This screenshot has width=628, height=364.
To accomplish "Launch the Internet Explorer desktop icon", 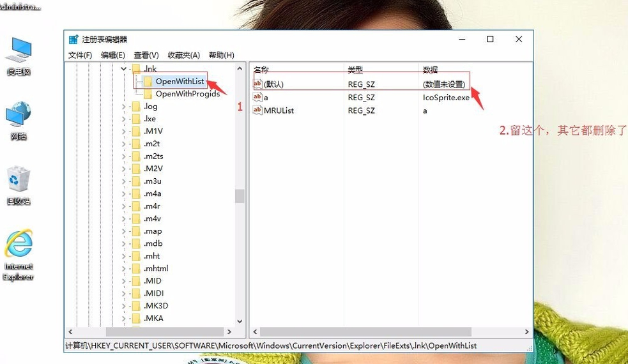I will (x=19, y=255).
